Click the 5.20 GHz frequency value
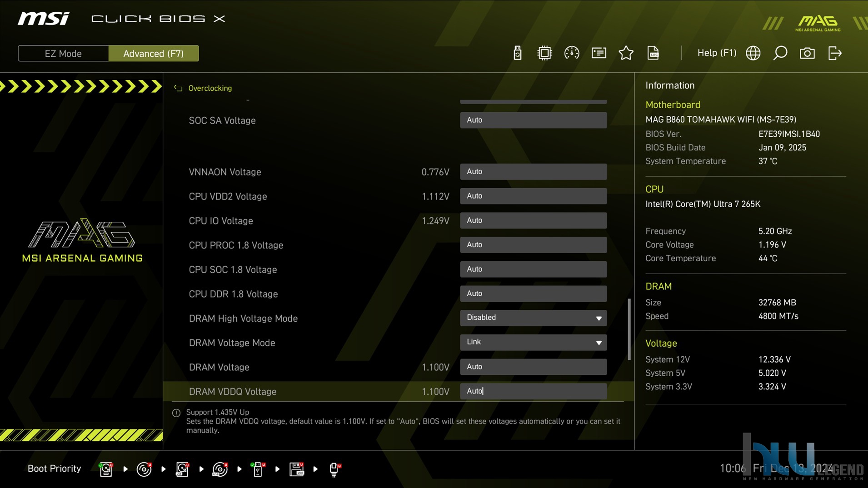This screenshot has width=868, height=488. [x=775, y=231]
